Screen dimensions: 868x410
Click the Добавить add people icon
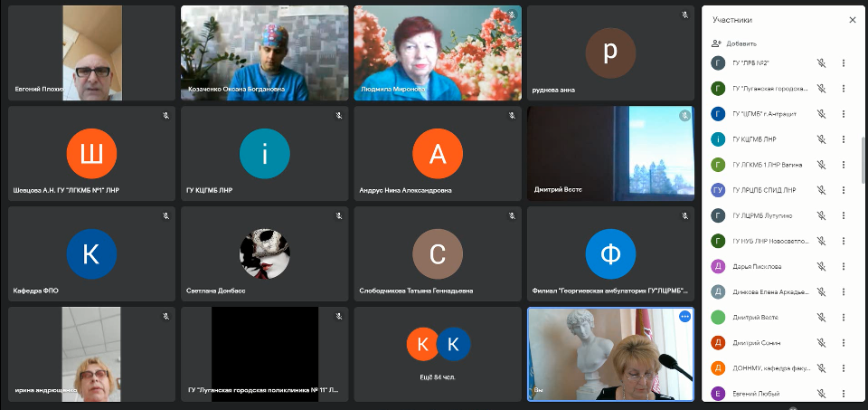point(717,43)
